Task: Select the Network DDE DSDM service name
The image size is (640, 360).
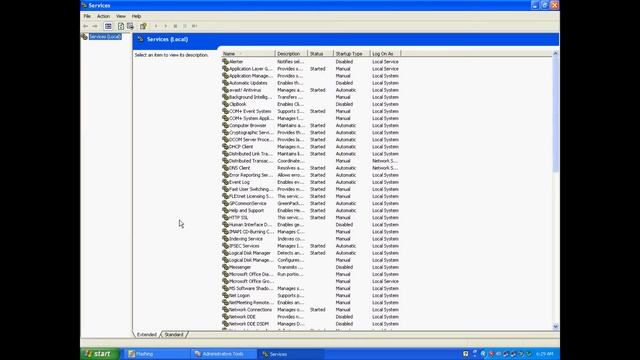Action: [x=249, y=324]
